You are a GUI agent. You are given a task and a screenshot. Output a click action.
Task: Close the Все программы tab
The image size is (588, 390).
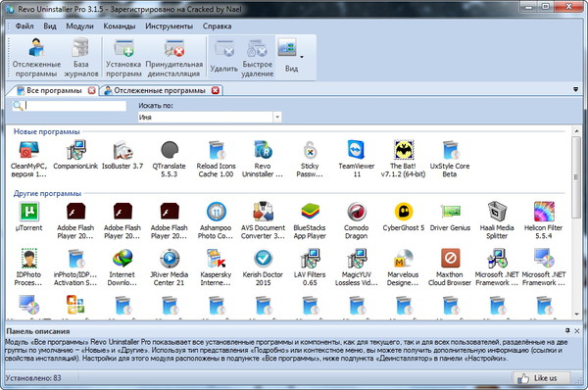[91, 90]
